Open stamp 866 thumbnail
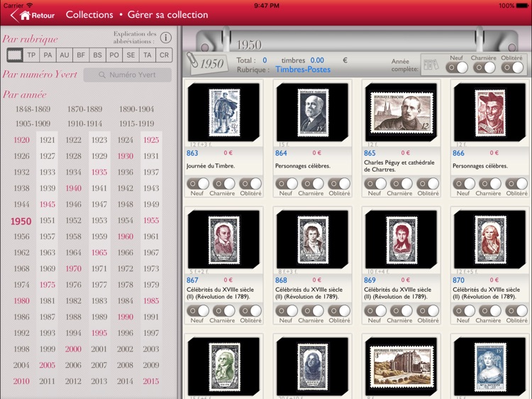This screenshot has width=532, height=399. pos(489,112)
